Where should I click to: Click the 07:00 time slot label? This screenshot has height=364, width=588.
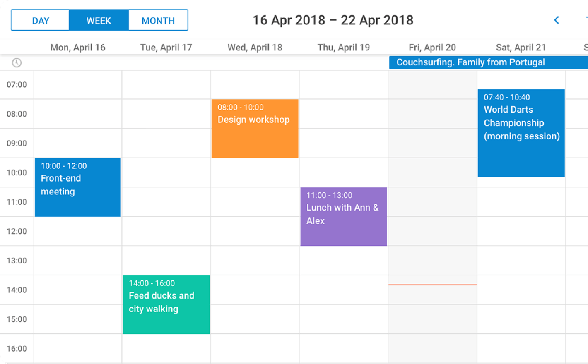(x=17, y=85)
